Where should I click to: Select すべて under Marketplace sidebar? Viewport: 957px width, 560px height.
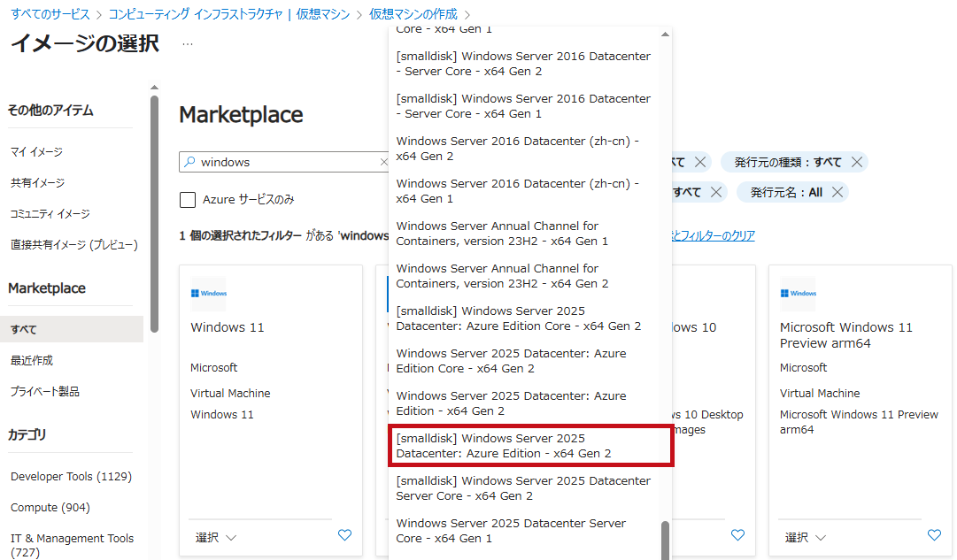72,329
